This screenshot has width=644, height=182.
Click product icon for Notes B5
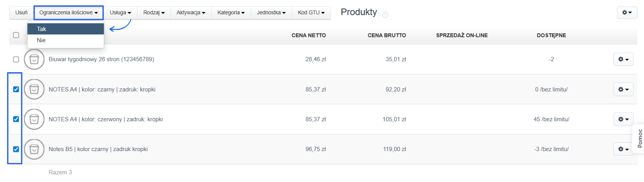34,149
